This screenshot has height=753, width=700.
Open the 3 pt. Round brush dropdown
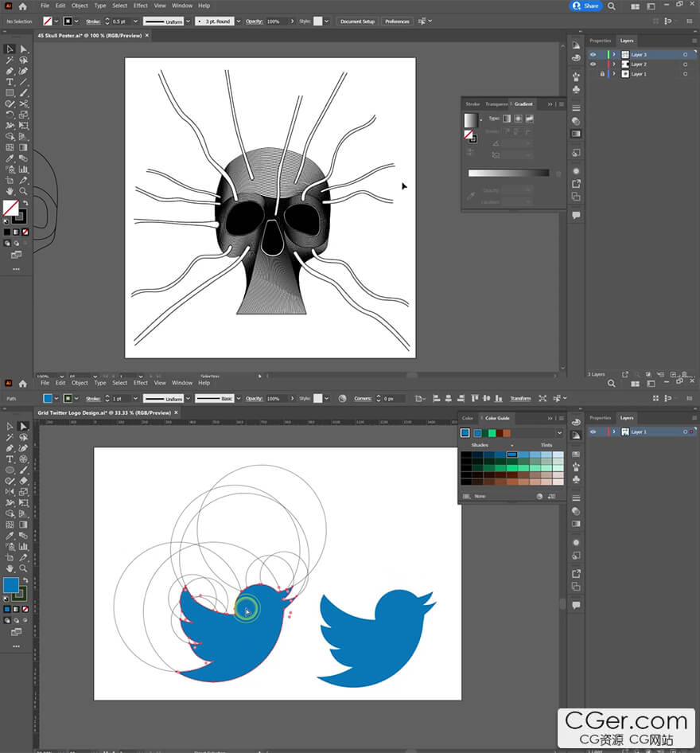(x=239, y=21)
